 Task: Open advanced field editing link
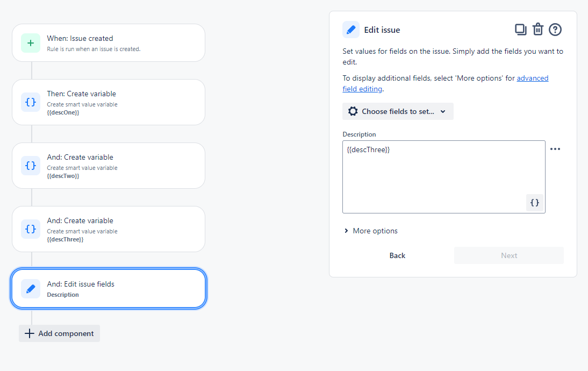click(446, 83)
